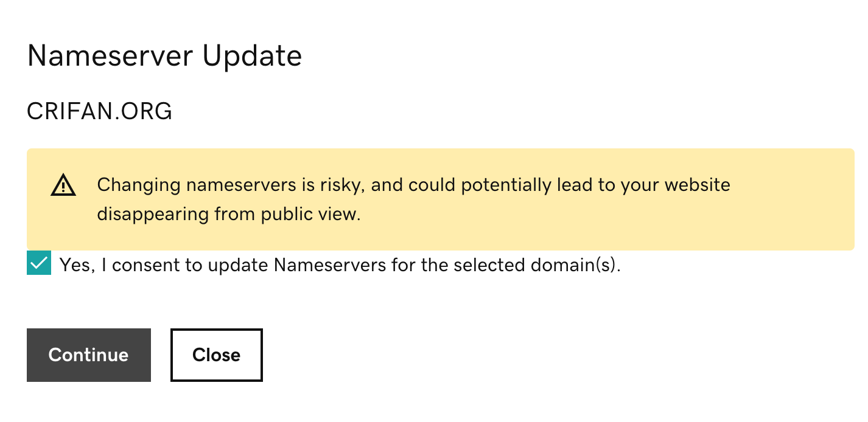Click Continue to update nameservers
Viewport: 868px width, 422px height.
pos(89,355)
